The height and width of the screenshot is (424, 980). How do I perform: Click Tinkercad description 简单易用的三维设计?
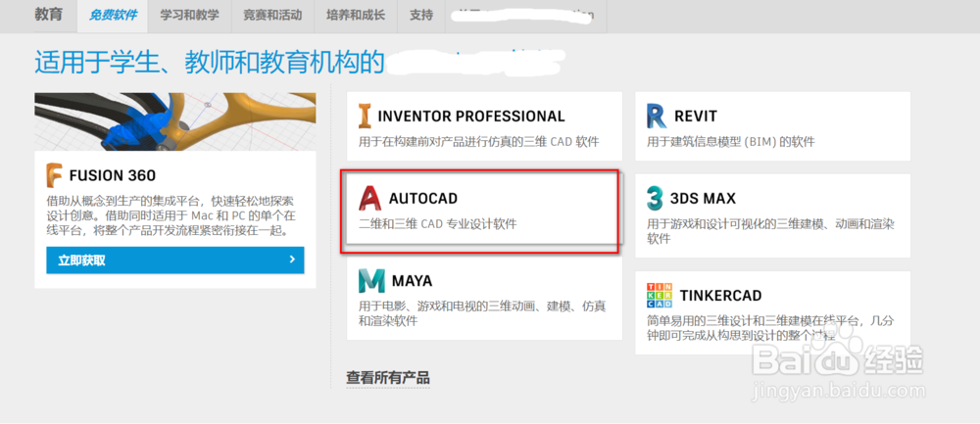[770, 328]
